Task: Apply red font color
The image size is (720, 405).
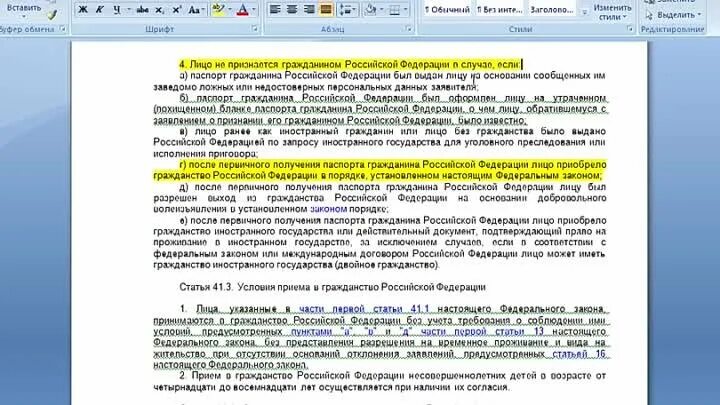Action: (243, 9)
